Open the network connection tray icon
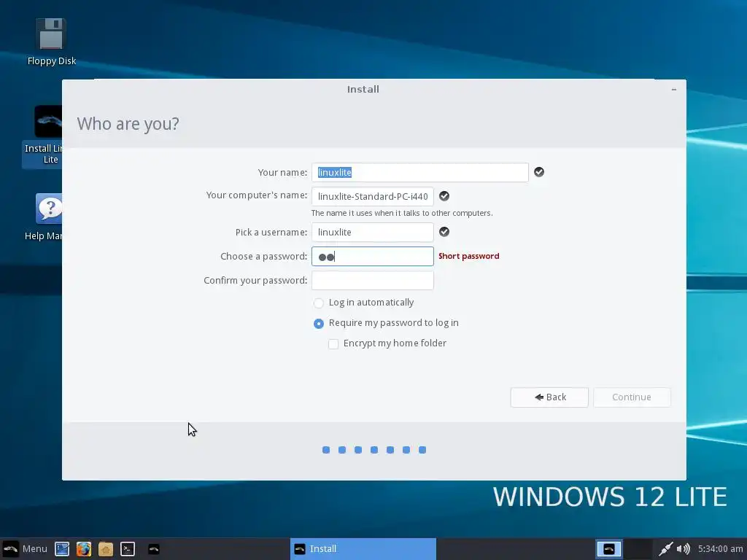The height and width of the screenshot is (560, 747). (665, 549)
